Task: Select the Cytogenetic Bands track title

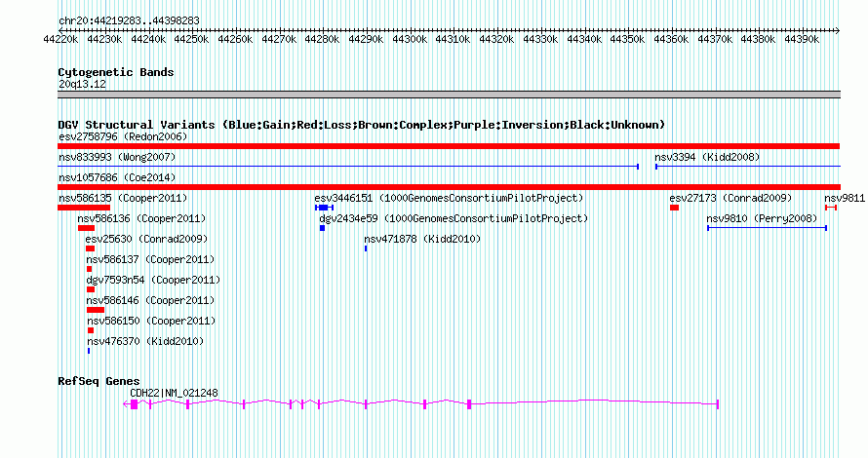Action: 116,72
